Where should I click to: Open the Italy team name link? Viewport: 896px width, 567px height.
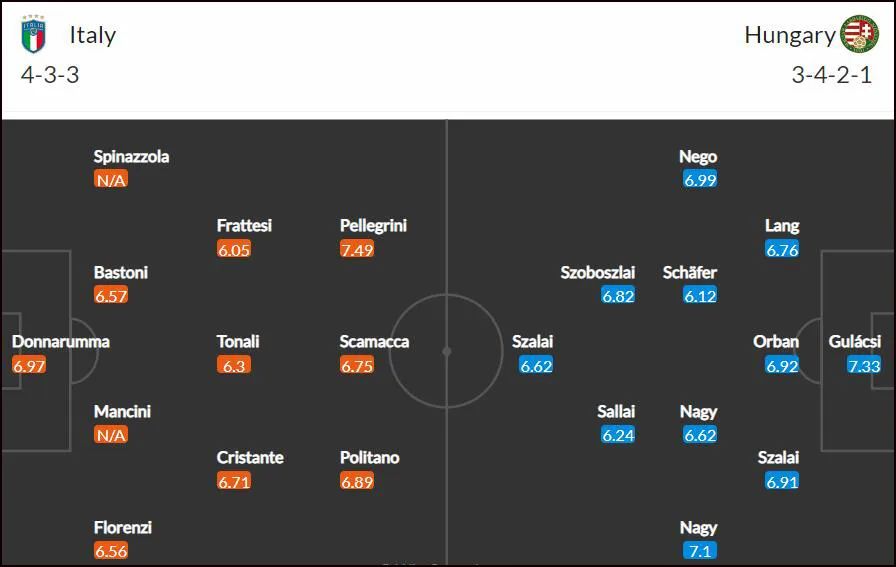click(93, 35)
